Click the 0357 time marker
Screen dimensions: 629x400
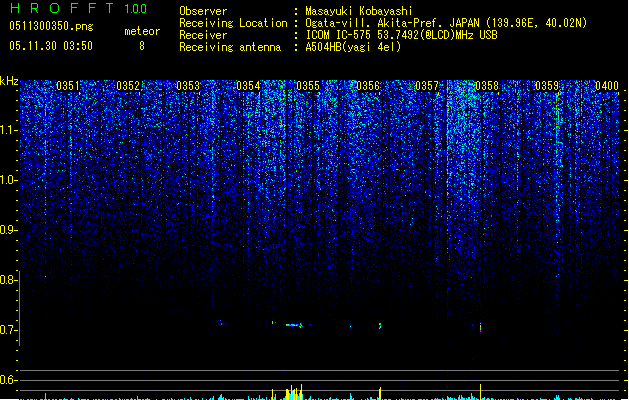coord(427,86)
